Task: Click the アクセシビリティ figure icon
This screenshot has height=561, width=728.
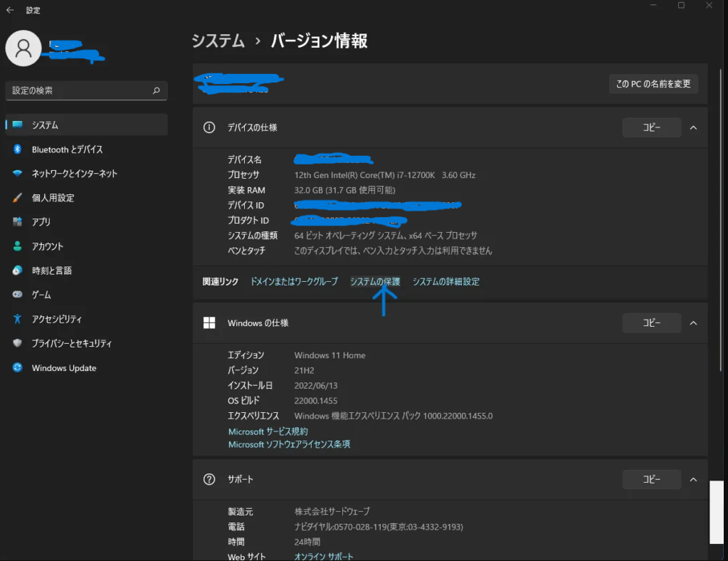Action: pyautogui.click(x=18, y=319)
